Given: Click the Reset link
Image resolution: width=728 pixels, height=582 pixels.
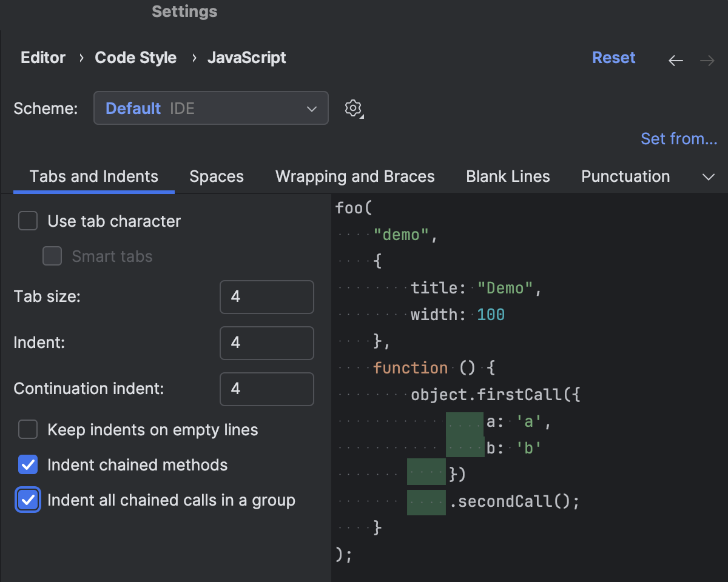Looking at the screenshot, I should click(613, 57).
